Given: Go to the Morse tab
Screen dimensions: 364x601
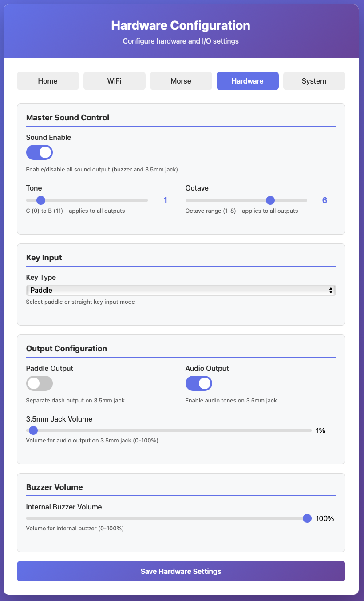Looking at the screenshot, I should click(x=181, y=81).
